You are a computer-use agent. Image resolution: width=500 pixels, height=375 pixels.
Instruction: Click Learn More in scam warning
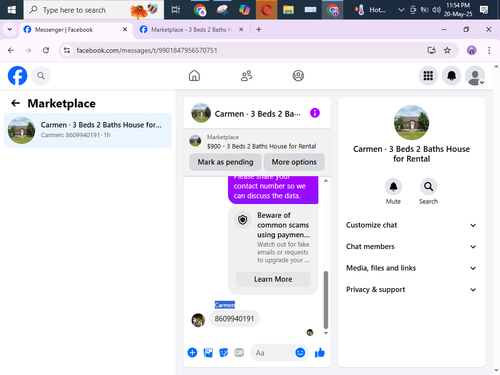coord(273,279)
